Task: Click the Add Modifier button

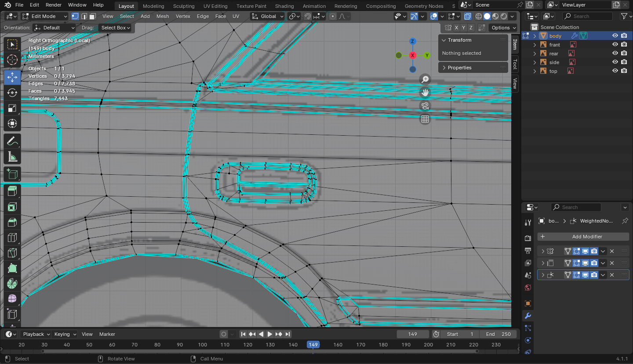Action: pos(583,237)
